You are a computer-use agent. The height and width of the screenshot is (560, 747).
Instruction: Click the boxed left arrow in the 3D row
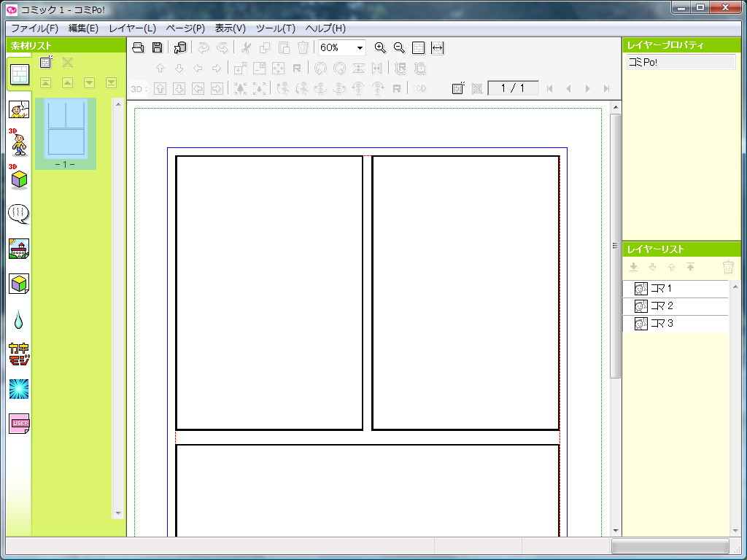[x=198, y=88]
